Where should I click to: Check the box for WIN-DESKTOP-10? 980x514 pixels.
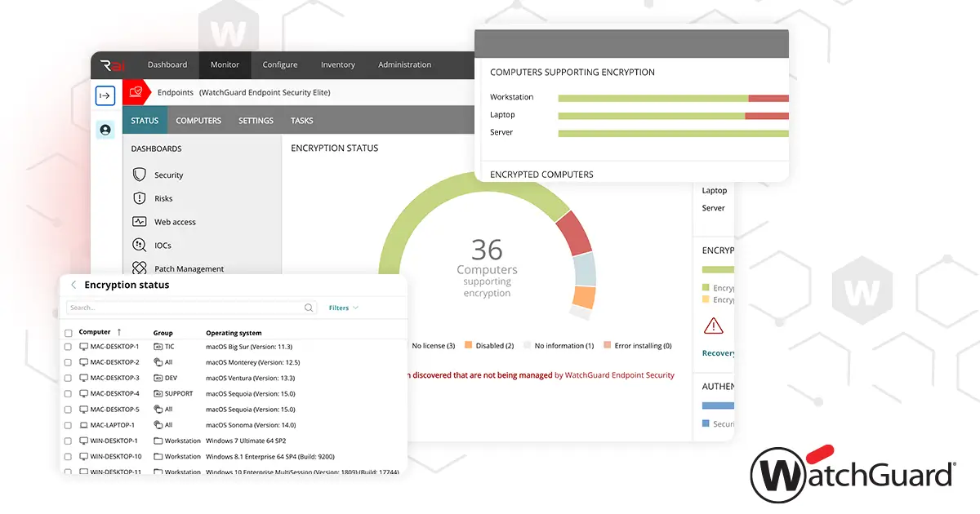[69, 457]
